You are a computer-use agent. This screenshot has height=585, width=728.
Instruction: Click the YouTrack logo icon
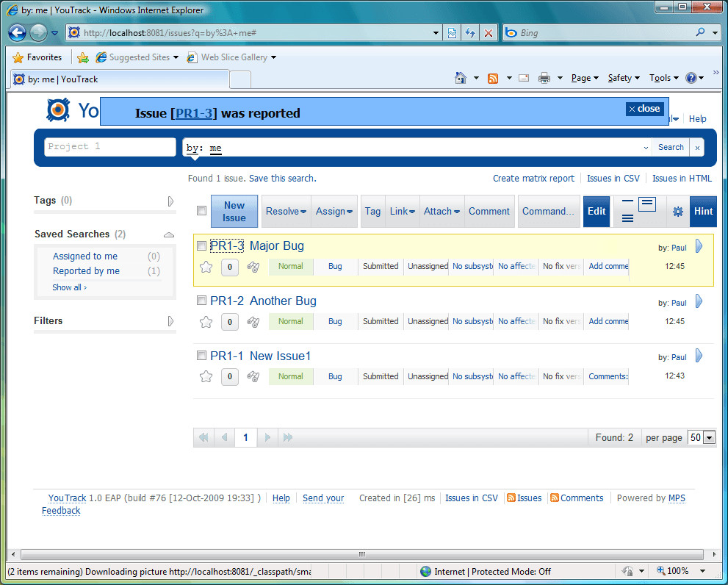click(58, 110)
